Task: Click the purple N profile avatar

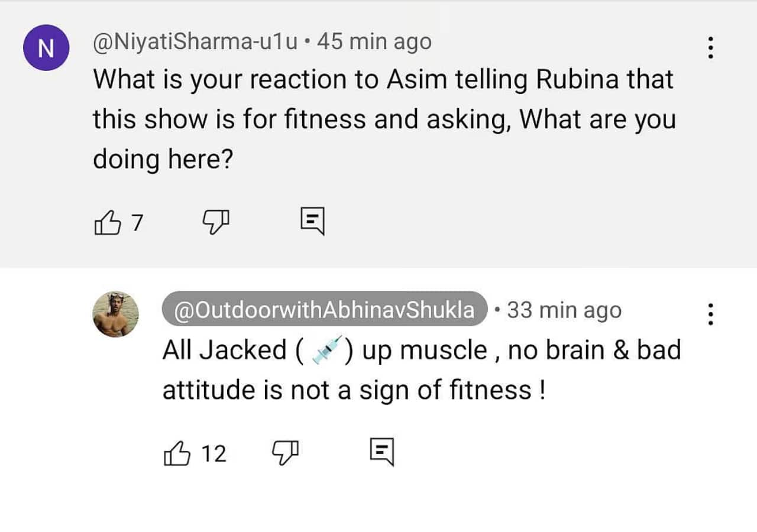Action: (x=47, y=47)
